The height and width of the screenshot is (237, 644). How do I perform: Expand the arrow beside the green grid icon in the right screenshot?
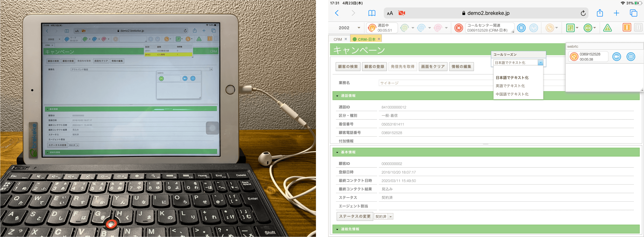(577, 28)
